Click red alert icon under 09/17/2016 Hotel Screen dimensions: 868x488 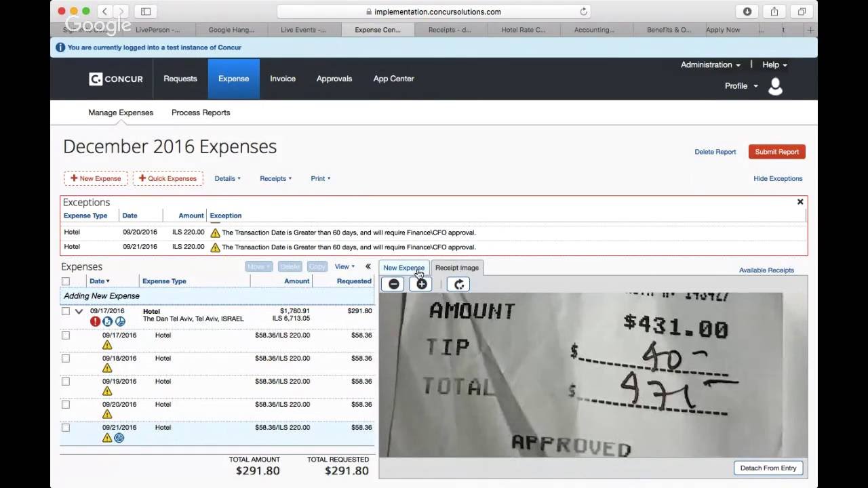96,321
